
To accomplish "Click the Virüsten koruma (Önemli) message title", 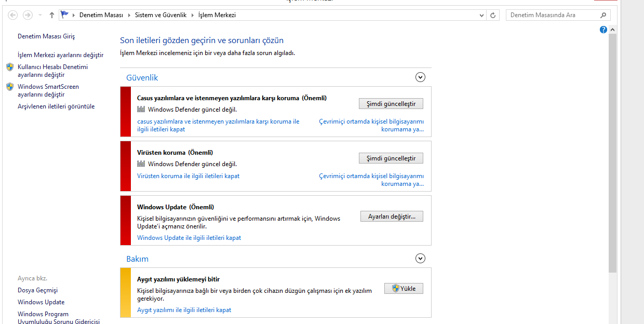I will click(x=175, y=153).
